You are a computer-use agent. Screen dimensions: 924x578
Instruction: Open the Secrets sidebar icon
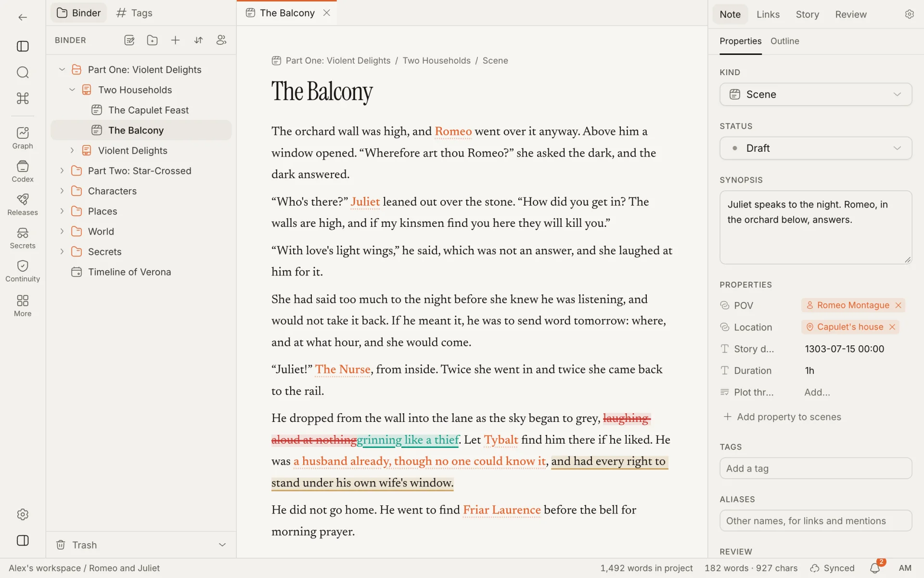tap(23, 237)
